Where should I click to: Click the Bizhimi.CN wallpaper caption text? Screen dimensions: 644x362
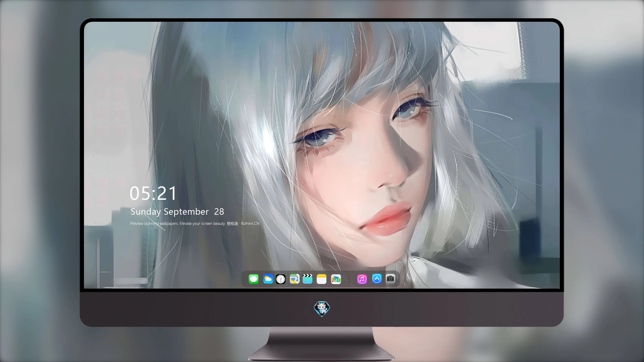pos(195,223)
